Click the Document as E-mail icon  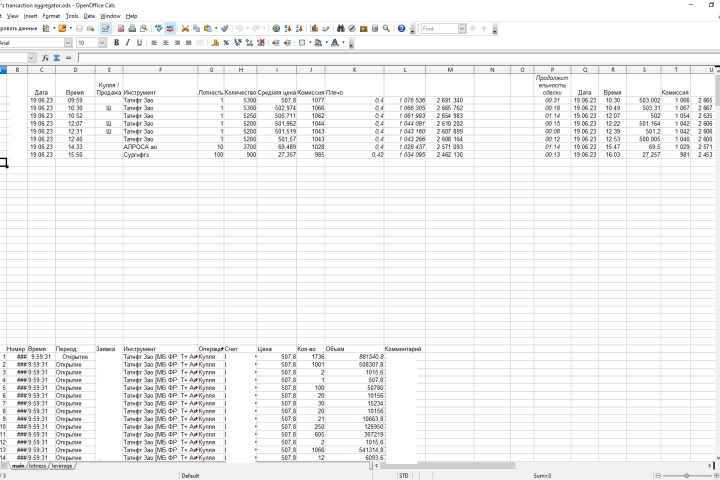click(x=91, y=28)
